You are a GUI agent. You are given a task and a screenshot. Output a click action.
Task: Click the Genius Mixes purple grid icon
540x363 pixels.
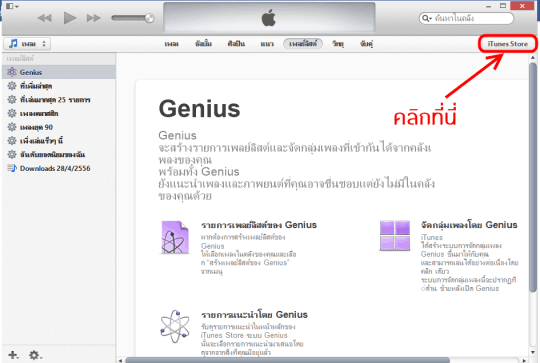[395, 236]
